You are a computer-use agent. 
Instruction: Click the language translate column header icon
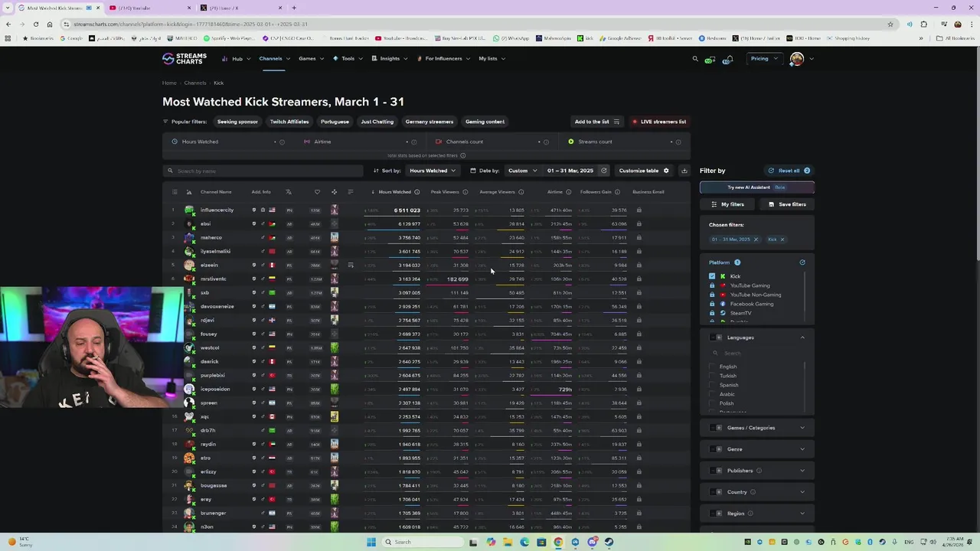pos(289,192)
